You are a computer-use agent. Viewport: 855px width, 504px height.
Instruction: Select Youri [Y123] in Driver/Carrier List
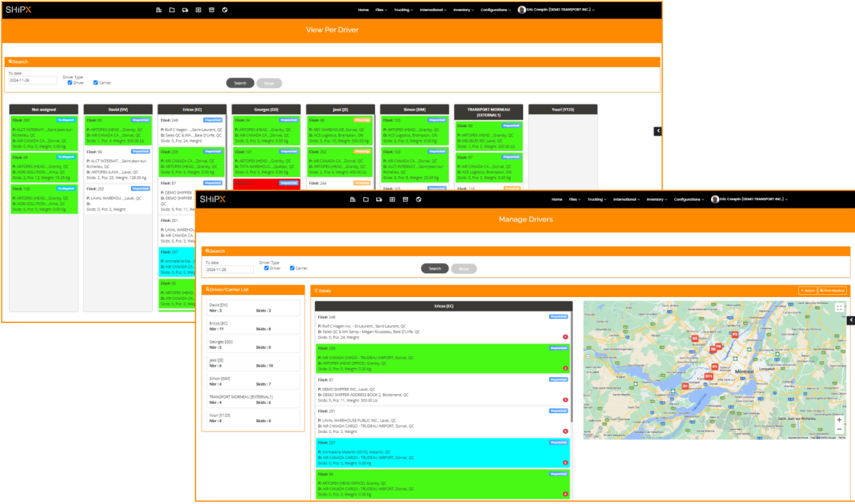[x=254, y=418]
